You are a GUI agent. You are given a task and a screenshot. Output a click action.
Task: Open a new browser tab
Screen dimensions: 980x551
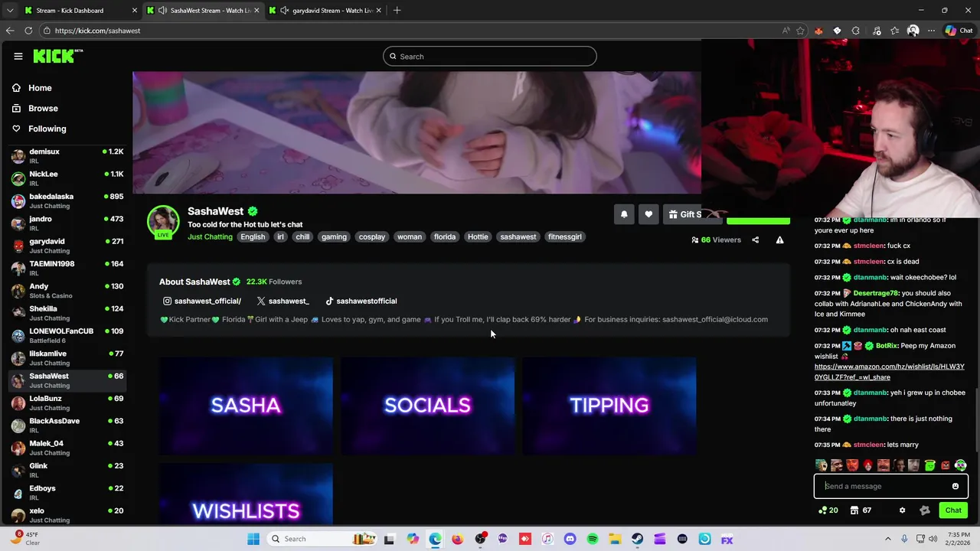click(x=397, y=10)
